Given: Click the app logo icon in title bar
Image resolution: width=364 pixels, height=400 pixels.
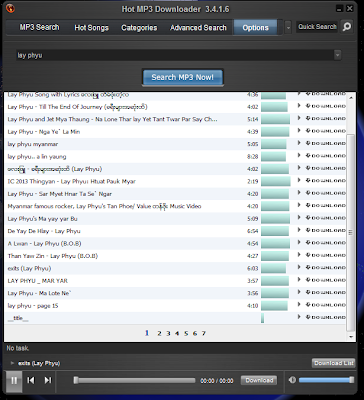Looking at the screenshot, I should 10,8.
